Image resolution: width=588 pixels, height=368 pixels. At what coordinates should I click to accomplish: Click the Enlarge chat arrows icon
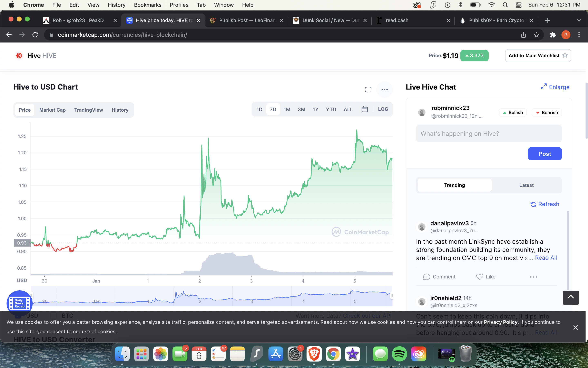coord(544,87)
